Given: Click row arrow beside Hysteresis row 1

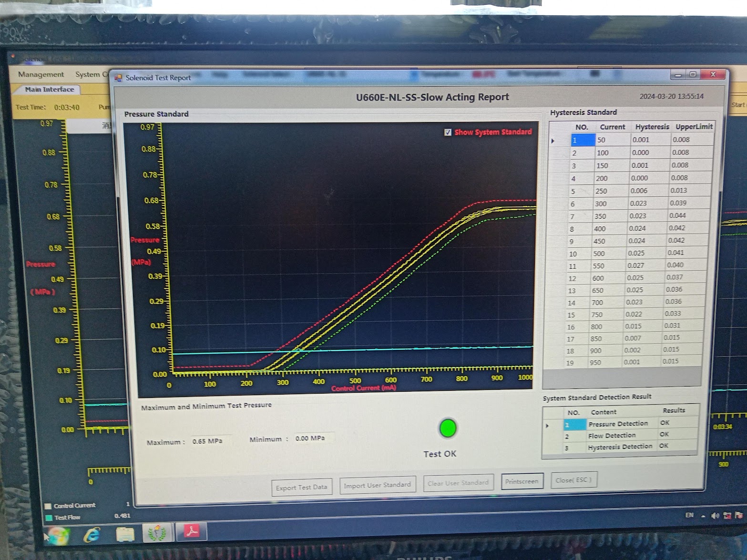Looking at the screenshot, I should (x=553, y=141).
